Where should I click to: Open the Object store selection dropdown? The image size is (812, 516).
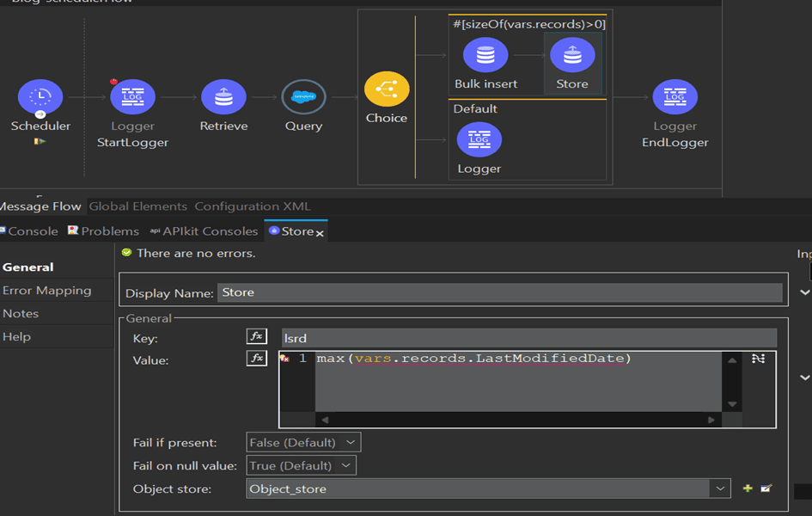click(720, 488)
